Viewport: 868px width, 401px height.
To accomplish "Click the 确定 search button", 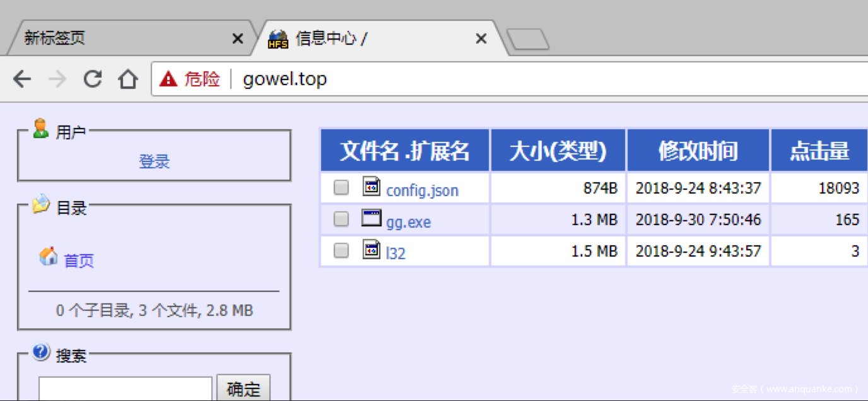I will click(x=243, y=389).
